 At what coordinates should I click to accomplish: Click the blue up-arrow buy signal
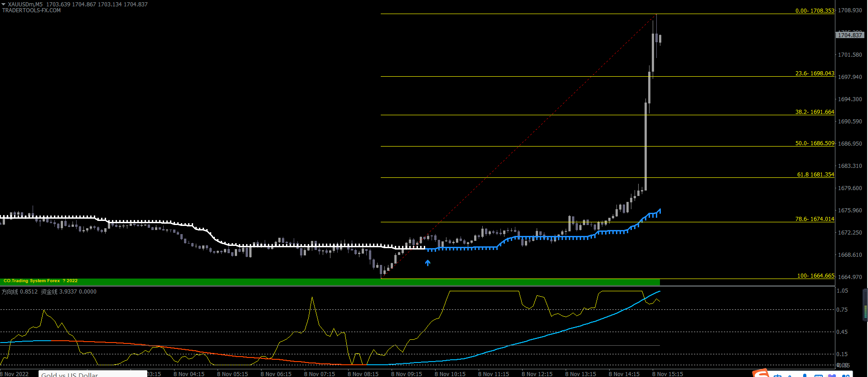pos(427,263)
